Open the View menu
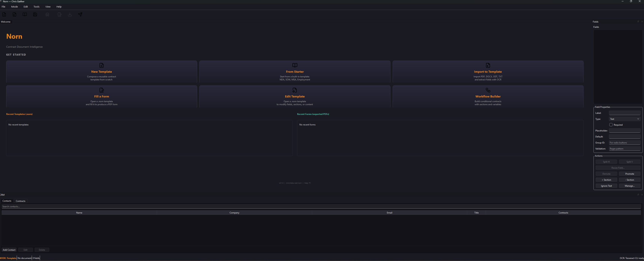The width and height of the screenshot is (644, 261). pyautogui.click(x=48, y=7)
